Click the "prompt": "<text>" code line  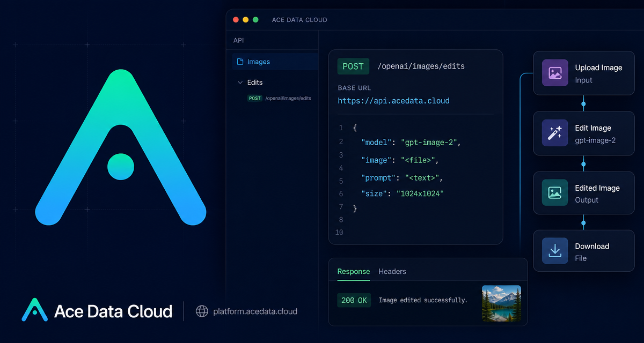click(402, 177)
